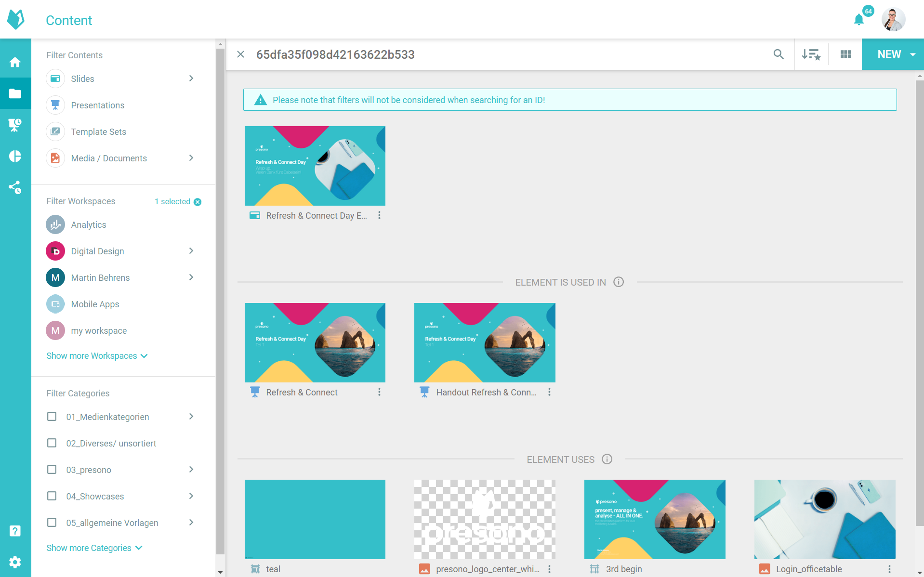Click the search magnifier icon
924x577 pixels.
(779, 54)
